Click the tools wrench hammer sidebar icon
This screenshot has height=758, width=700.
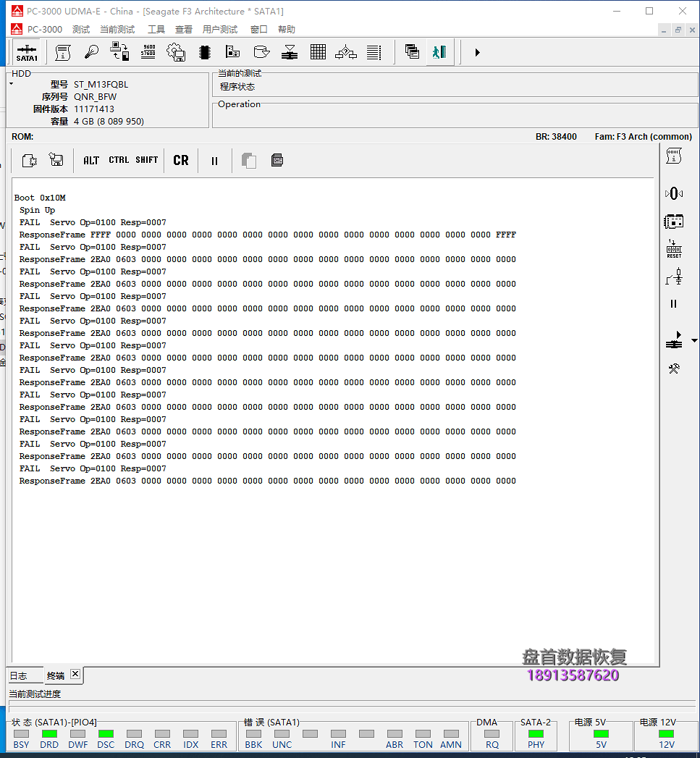click(674, 369)
